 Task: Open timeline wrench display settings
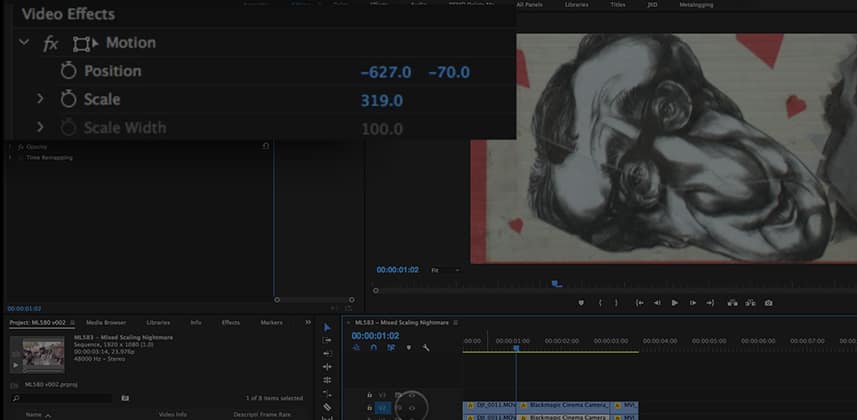pos(426,348)
